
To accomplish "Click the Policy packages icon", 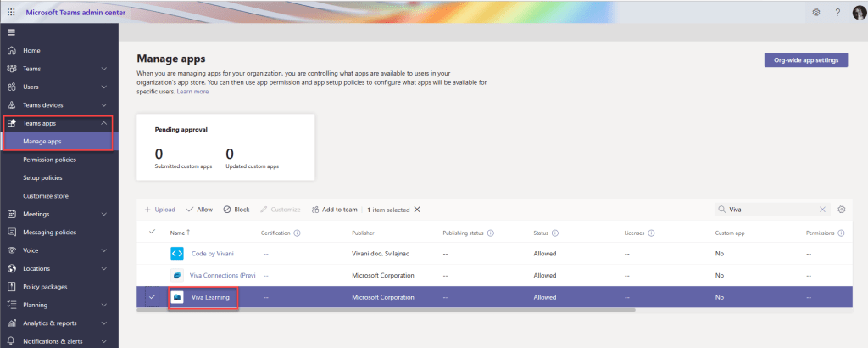I will (x=12, y=287).
